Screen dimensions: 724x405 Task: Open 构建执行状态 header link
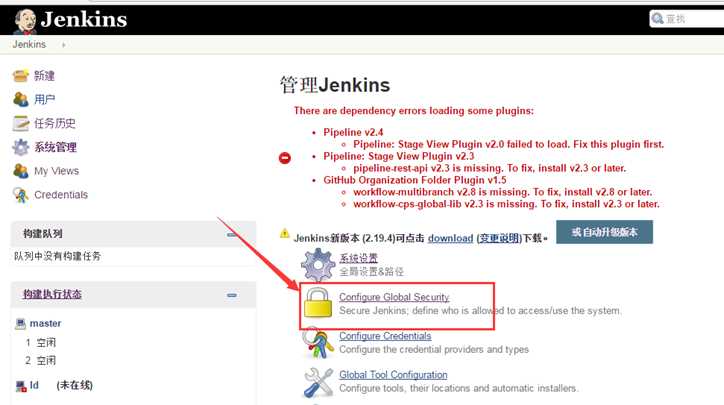[x=52, y=294]
